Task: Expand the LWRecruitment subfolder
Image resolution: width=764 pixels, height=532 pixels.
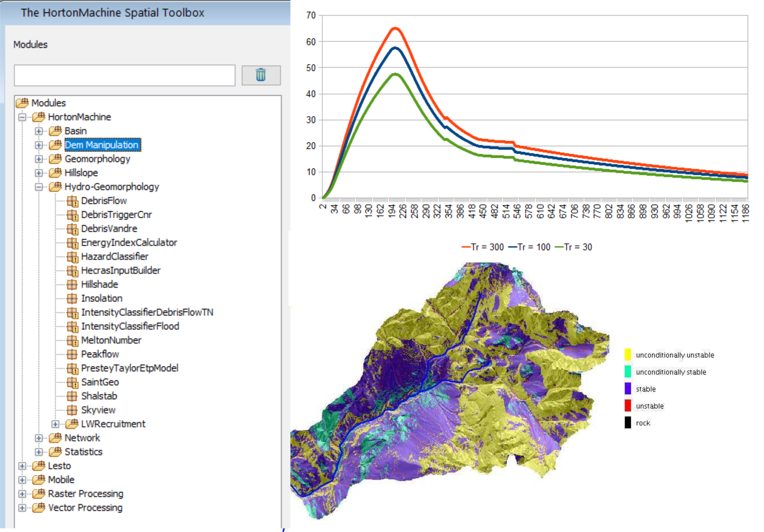Action: (55, 424)
